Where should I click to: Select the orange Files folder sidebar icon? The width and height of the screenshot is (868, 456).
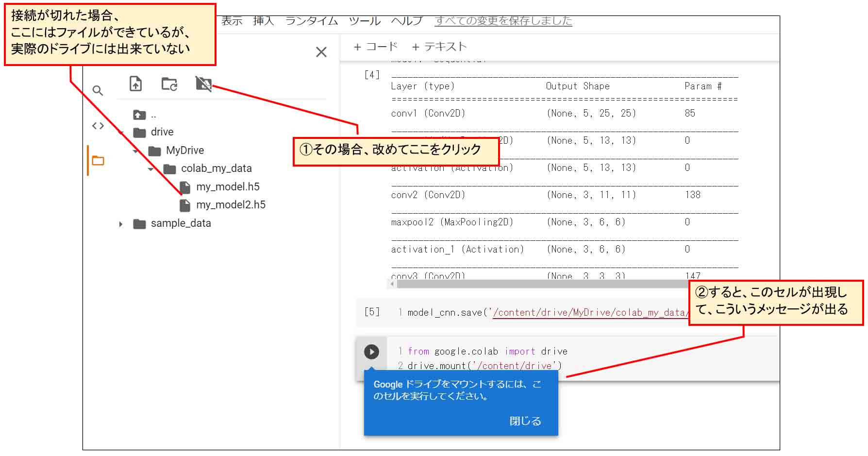click(x=98, y=161)
